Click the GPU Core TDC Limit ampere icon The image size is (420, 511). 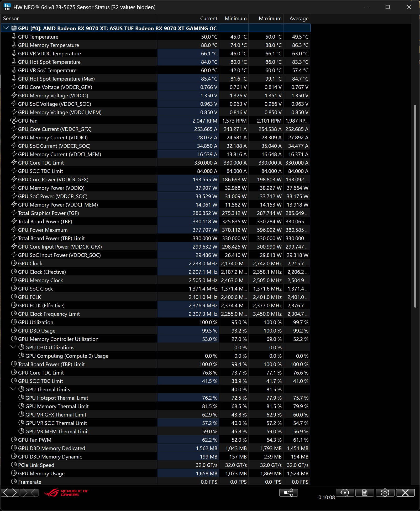click(14, 162)
